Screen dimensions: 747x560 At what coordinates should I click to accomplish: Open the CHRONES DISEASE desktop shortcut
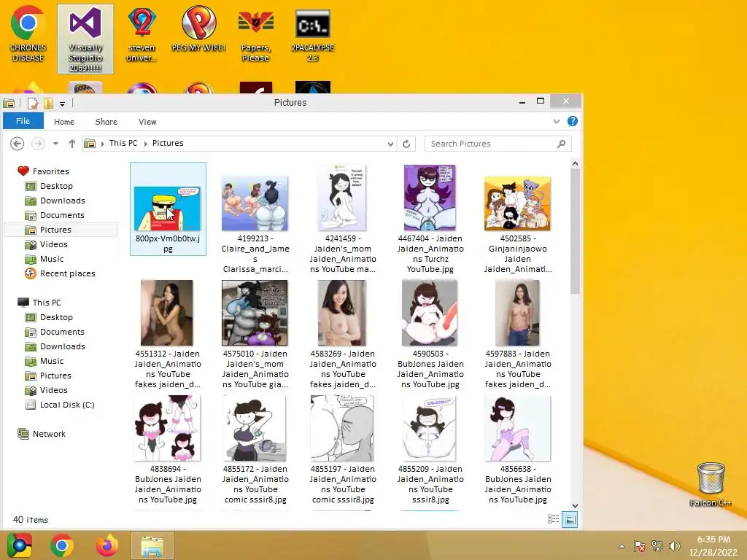[x=28, y=34]
